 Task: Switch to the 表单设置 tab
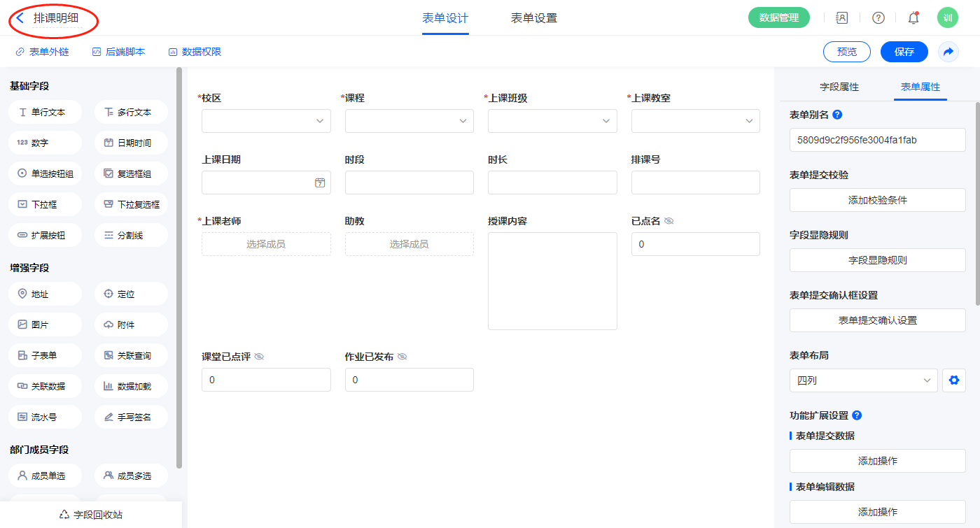533,18
